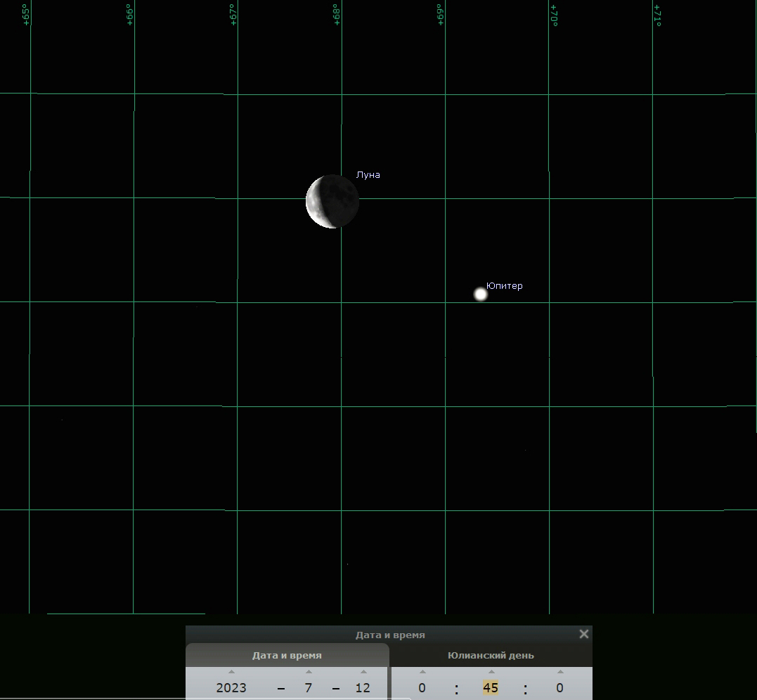Select Jupiter in the sky view
This screenshot has width=757, height=700.
(x=480, y=294)
